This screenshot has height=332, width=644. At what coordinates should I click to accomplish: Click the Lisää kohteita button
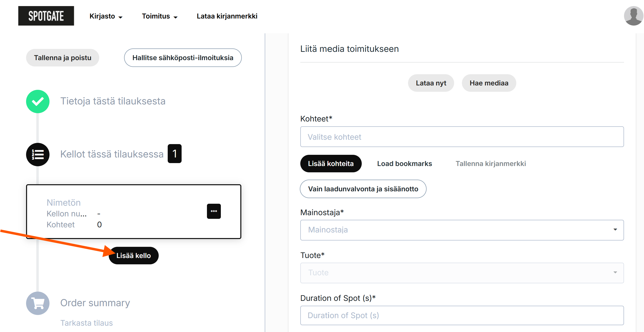[x=331, y=164]
